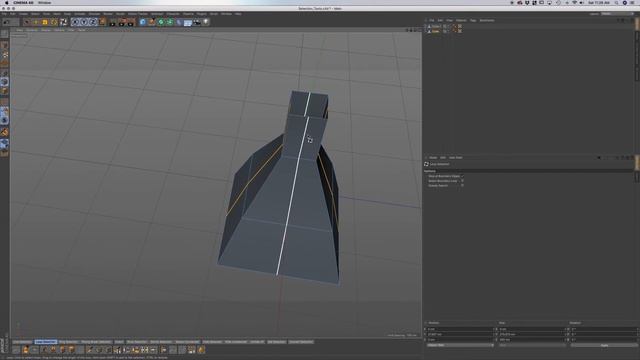Viewport: 640px width, 360px height.
Task: Click the green Array modeling icon
Action: click(x=169, y=22)
